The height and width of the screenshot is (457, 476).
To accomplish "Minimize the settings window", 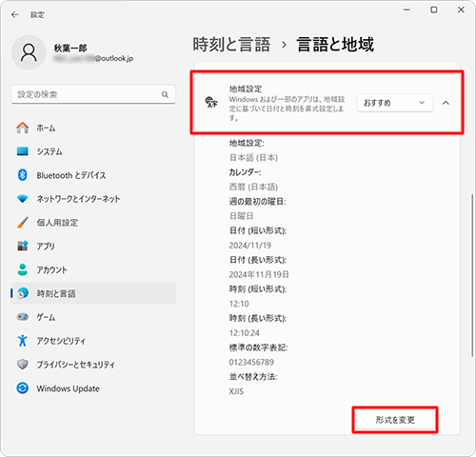I will pyautogui.click(x=407, y=10).
